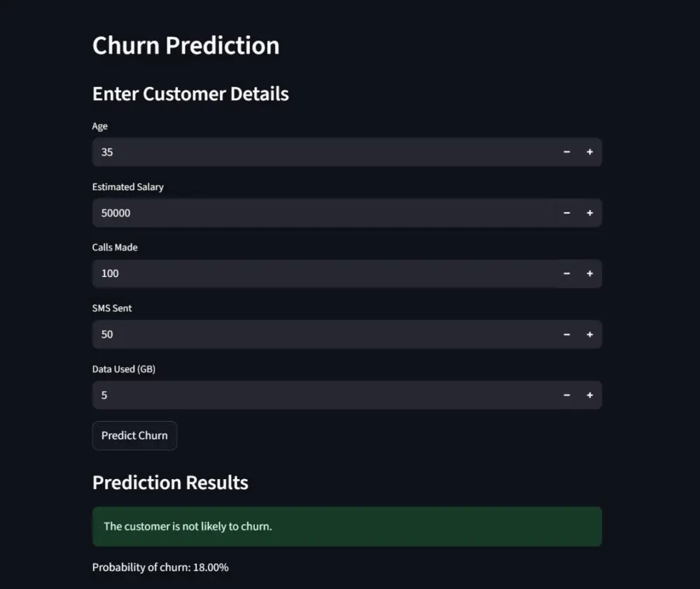Decrement Data Used (GB) using minus icon
Viewport: 700px width, 589px height.
pyautogui.click(x=566, y=395)
